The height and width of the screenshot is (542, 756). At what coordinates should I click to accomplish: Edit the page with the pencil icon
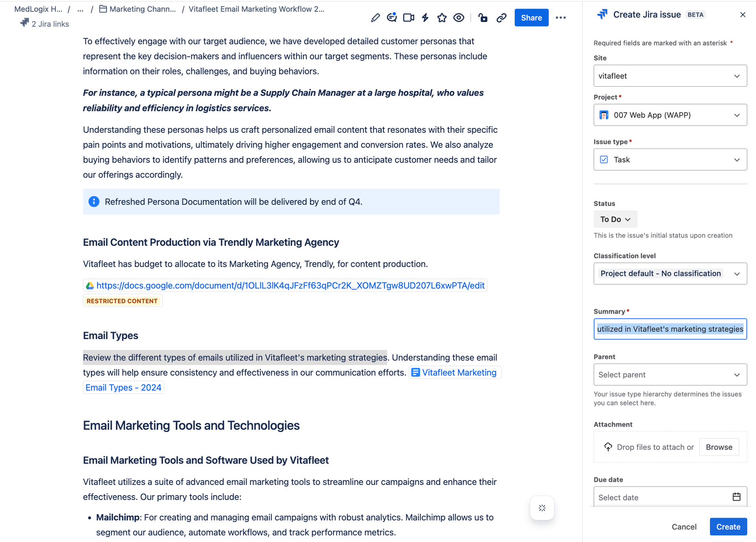click(375, 17)
